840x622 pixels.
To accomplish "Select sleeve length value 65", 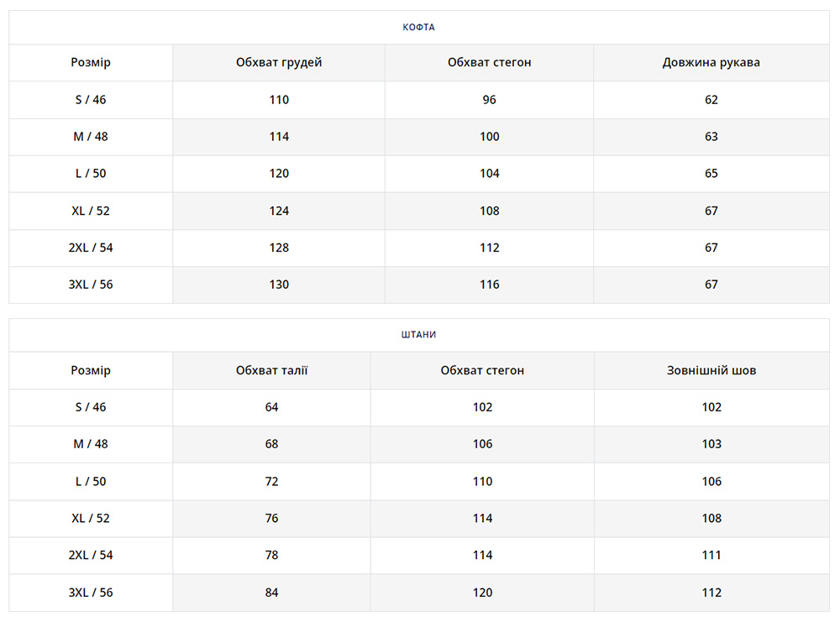I will click(x=711, y=174).
